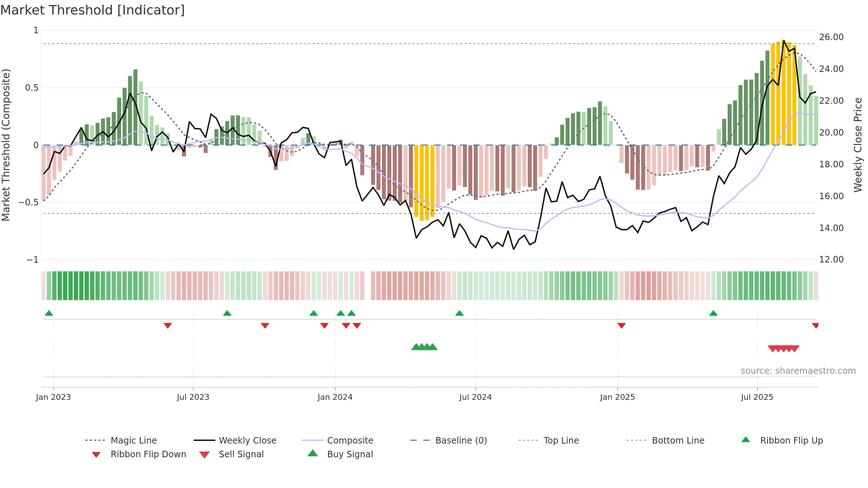Click the green flip-up marker after Jul 2023
The width and height of the screenshot is (868, 488).
click(227, 313)
